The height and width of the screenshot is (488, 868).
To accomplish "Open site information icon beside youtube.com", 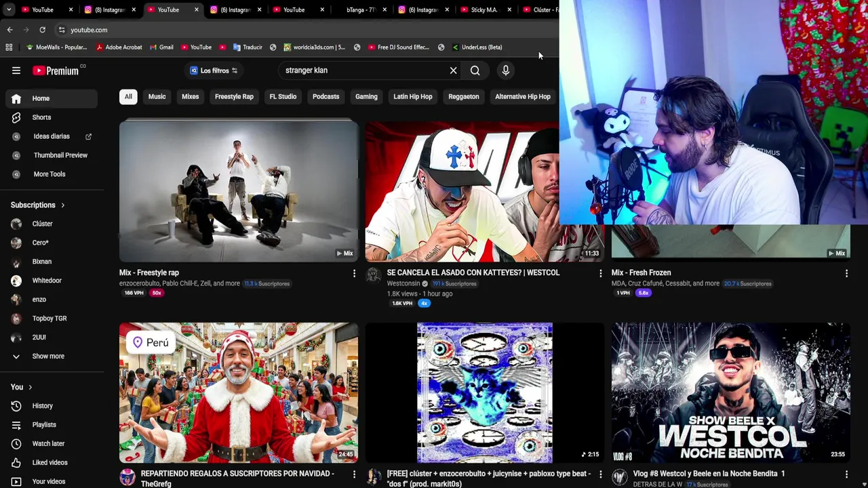I will 62,30.
